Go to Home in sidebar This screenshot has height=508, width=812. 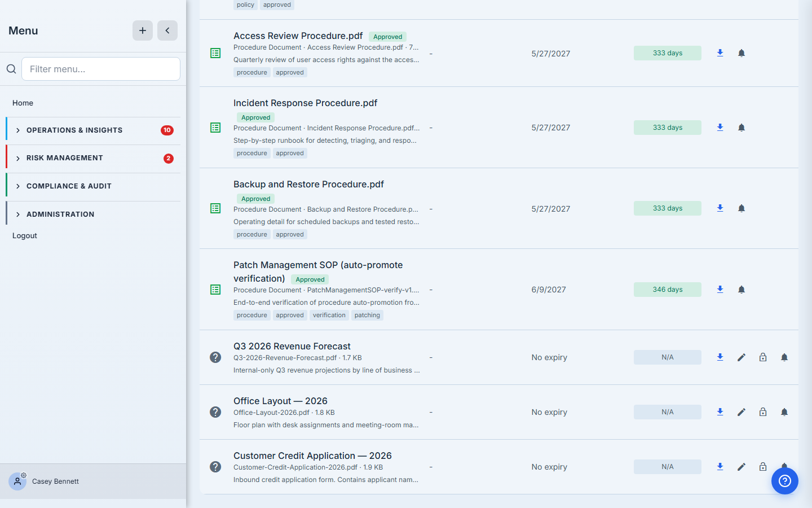coord(23,103)
